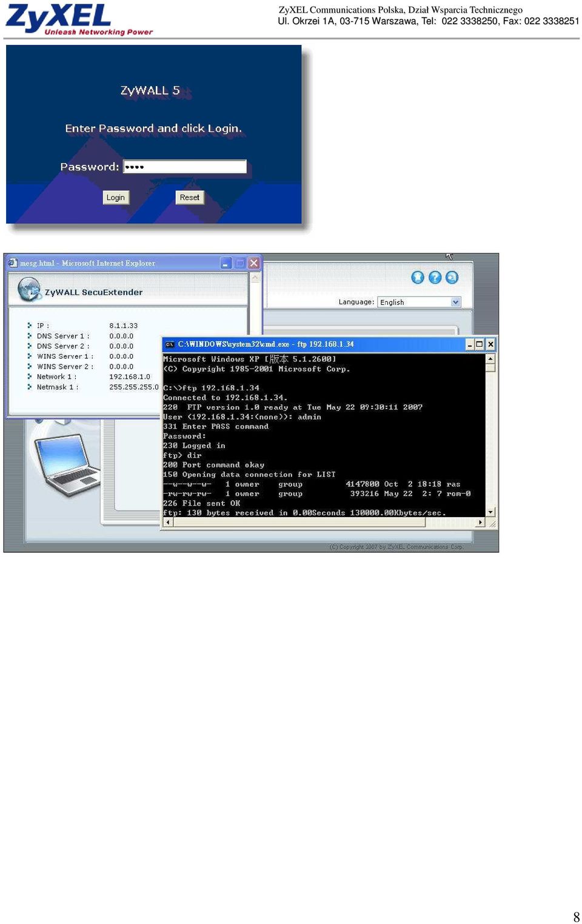Click the cmd.exe window title icon
The image size is (582, 924).
pos(170,344)
